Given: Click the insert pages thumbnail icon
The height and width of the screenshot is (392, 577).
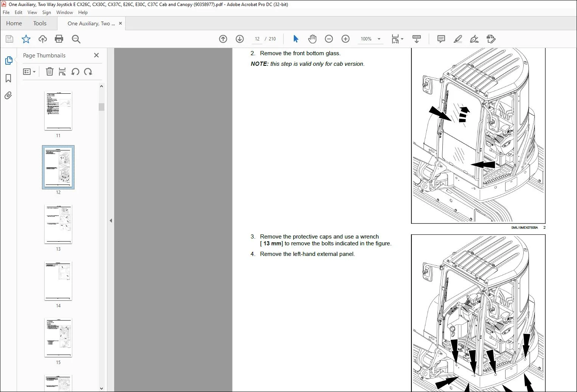Looking at the screenshot, I should pyautogui.click(x=62, y=71).
